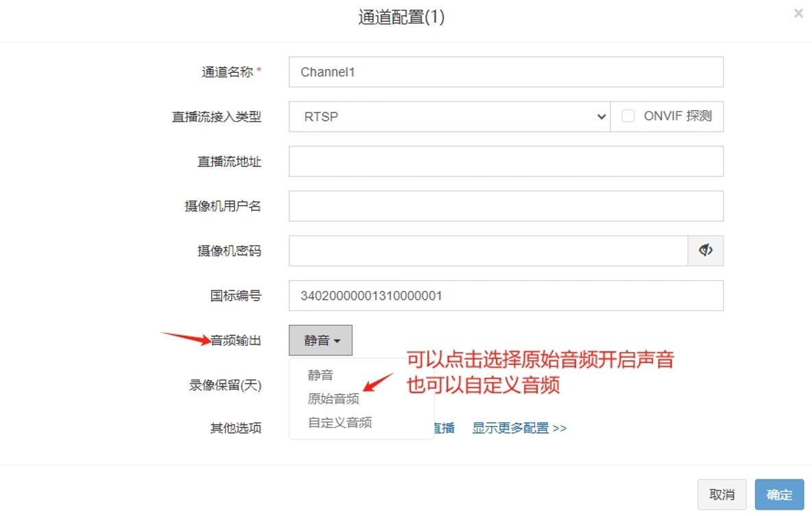Viewport: 812px width, 516px height.
Task: Click the 音频输出 label
Action: pos(236,340)
